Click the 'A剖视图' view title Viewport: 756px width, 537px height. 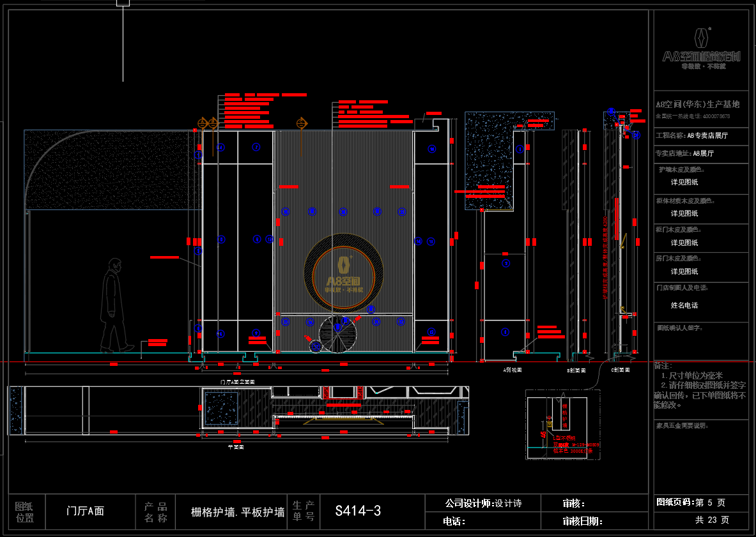(x=512, y=370)
